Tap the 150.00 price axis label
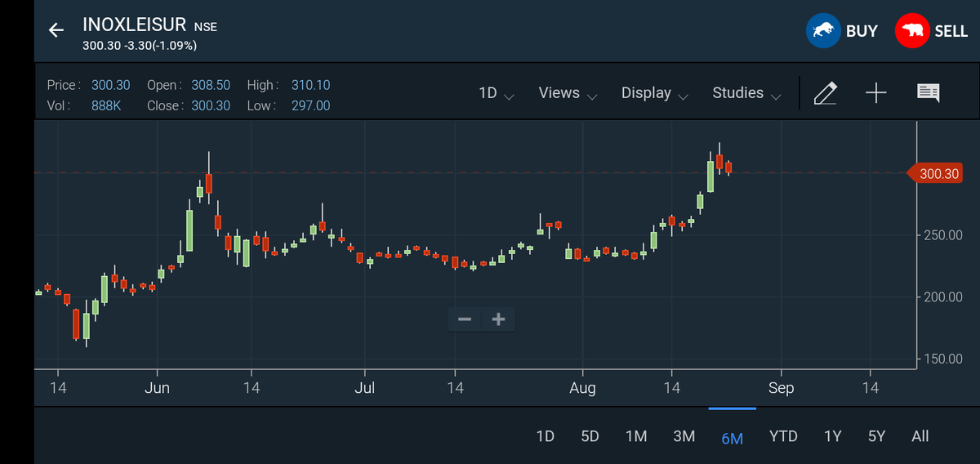The image size is (980, 464). point(942,359)
